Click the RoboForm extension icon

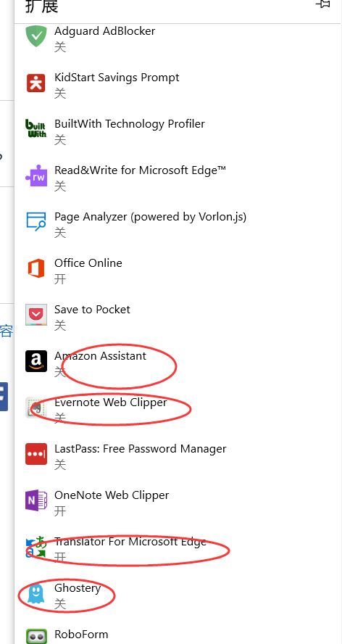tap(36, 636)
